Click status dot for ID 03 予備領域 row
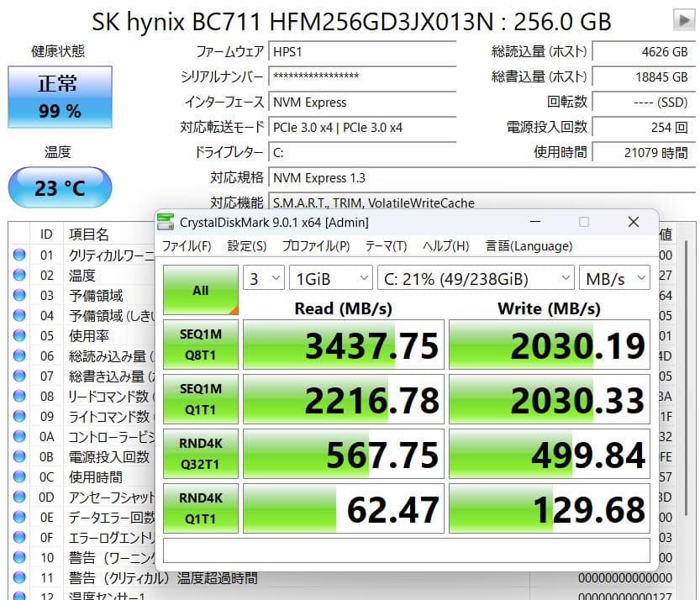Viewport: 700px width, 600px height. coord(19,295)
